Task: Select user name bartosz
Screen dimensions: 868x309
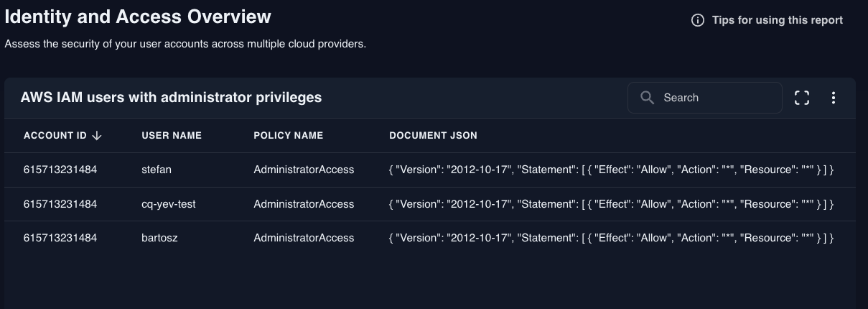Action: tap(159, 238)
